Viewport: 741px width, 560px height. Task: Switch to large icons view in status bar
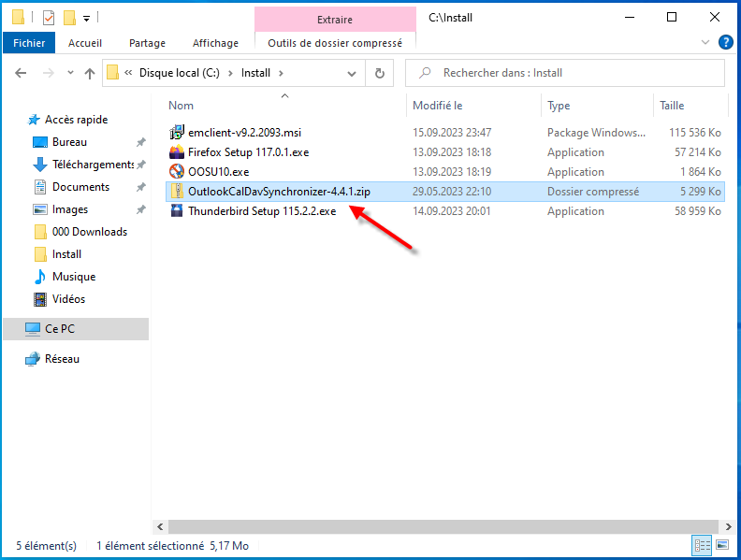point(722,545)
